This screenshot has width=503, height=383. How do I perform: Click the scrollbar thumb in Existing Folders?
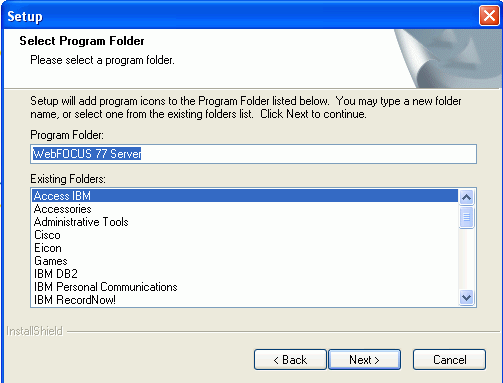[466, 217]
